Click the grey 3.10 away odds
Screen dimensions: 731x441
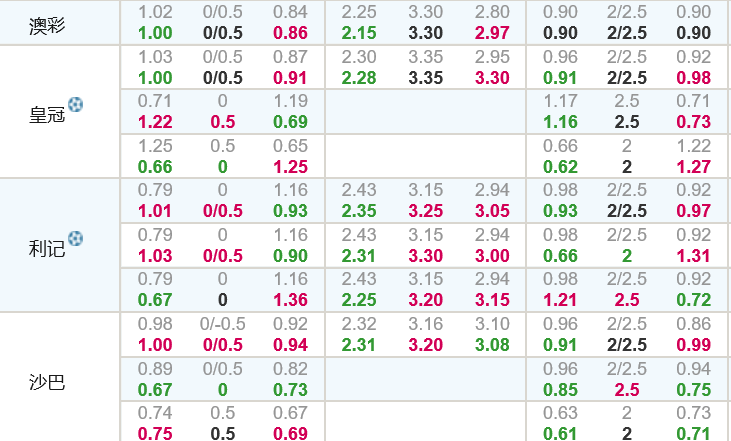pos(492,324)
